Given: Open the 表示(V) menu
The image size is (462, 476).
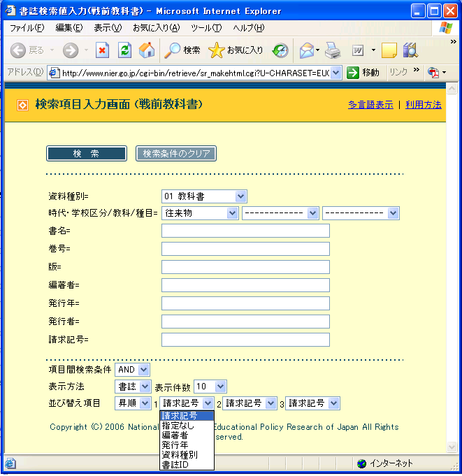Looking at the screenshot, I should pyautogui.click(x=108, y=28).
